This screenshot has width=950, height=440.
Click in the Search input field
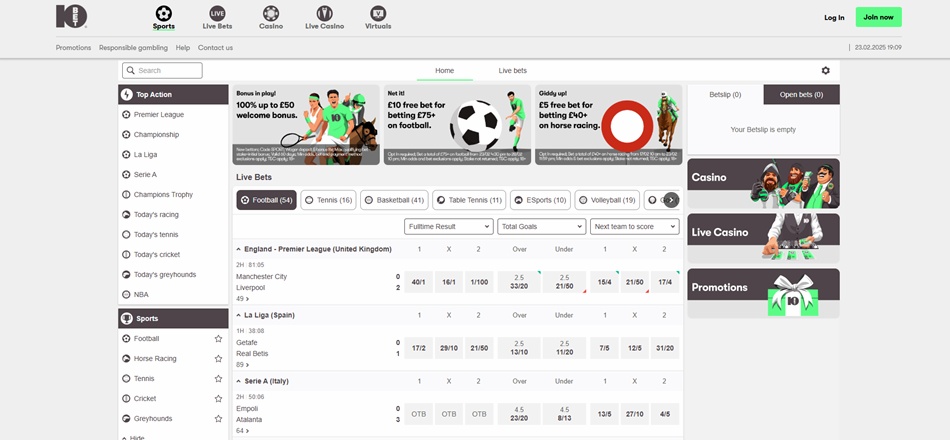click(162, 70)
